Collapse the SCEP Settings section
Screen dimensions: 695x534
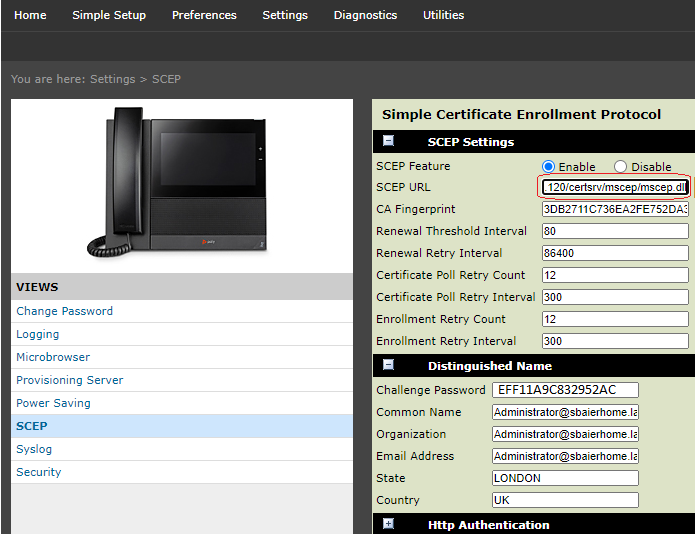(x=388, y=142)
